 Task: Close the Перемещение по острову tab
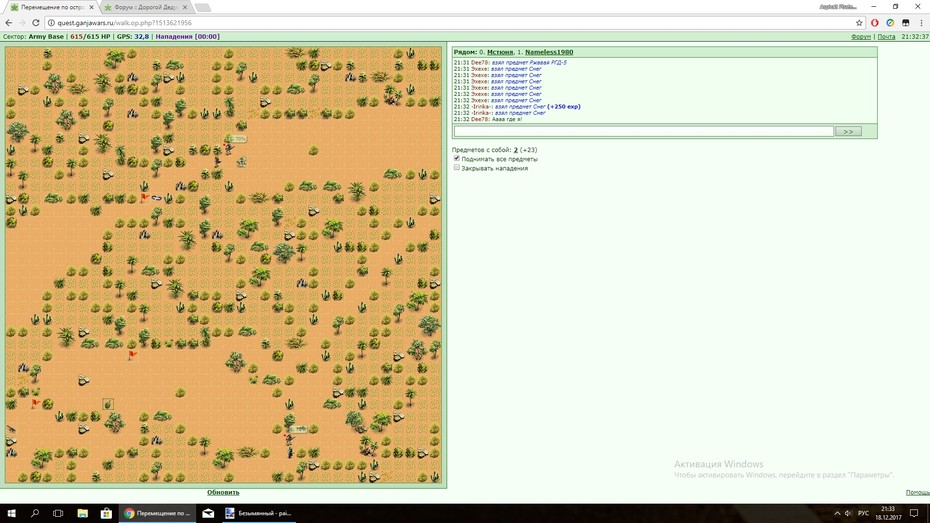coord(91,7)
